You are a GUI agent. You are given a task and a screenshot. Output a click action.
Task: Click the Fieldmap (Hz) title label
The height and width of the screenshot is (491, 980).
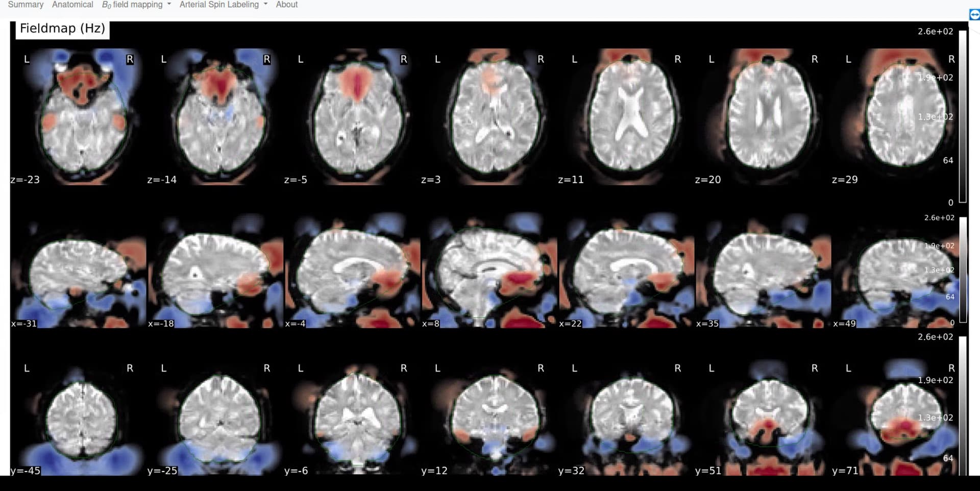click(x=62, y=29)
